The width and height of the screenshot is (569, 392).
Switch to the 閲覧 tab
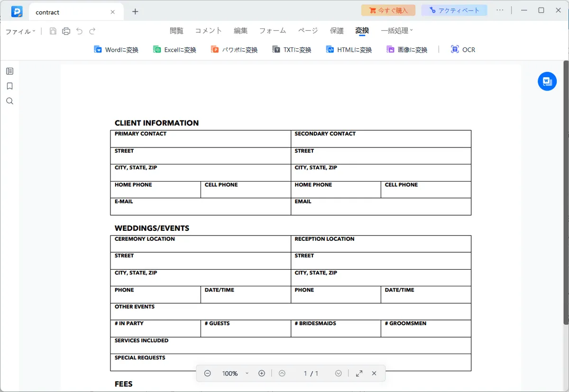pyautogui.click(x=176, y=31)
